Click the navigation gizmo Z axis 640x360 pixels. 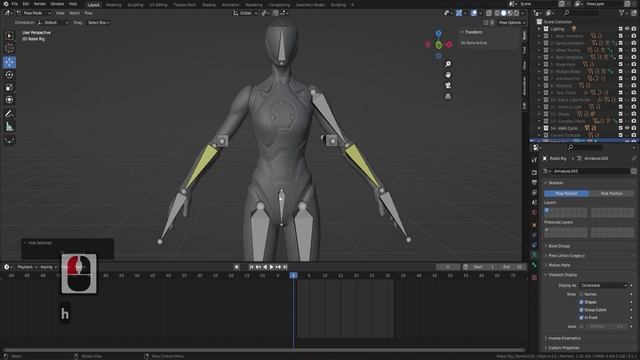[438, 33]
